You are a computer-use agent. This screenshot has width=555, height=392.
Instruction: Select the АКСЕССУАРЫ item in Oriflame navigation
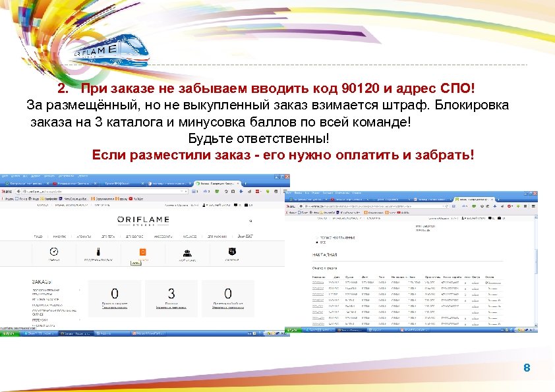pos(163,236)
